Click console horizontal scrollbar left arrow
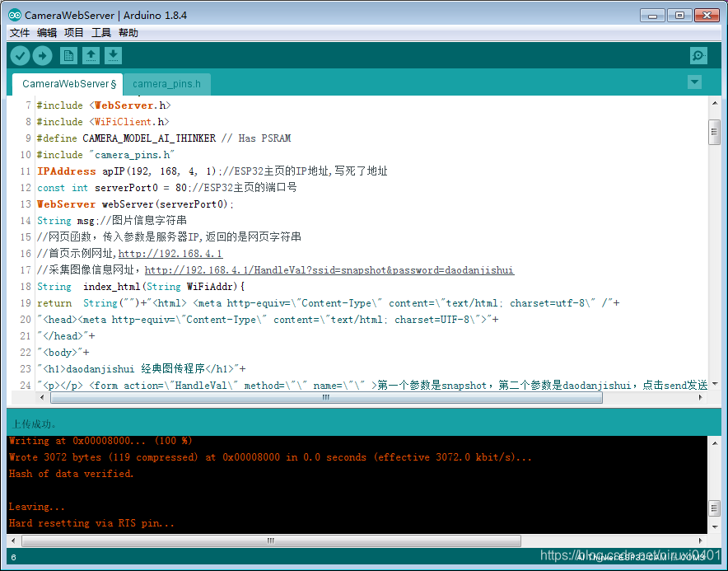Image resolution: width=728 pixels, height=571 pixels. [x=13, y=541]
